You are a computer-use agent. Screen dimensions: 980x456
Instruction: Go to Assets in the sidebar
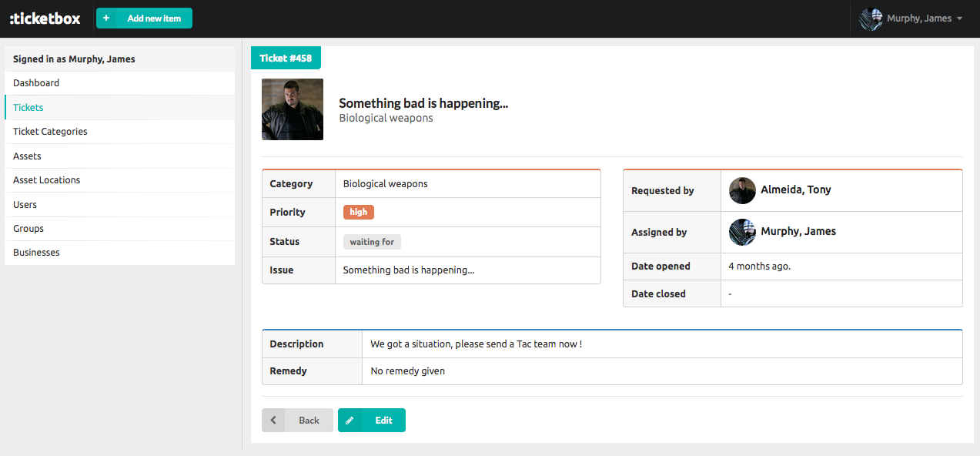(x=119, y=156)
